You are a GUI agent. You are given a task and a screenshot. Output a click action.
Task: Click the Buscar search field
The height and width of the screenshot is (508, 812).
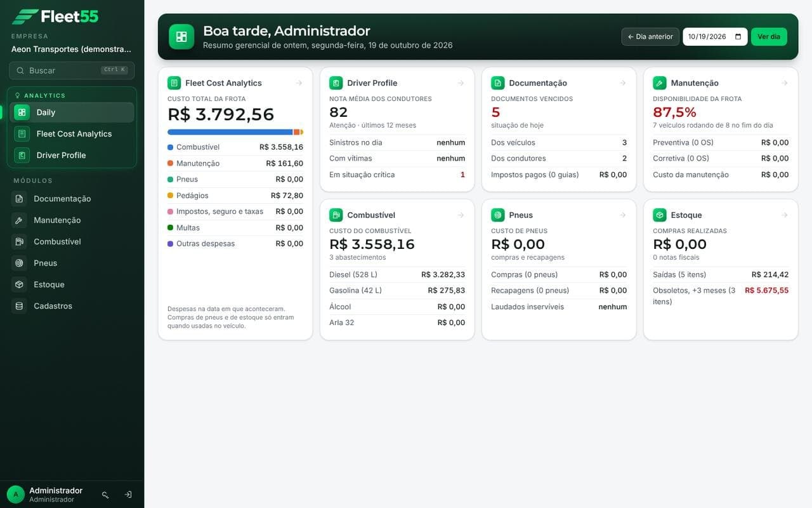click(72, 70)
